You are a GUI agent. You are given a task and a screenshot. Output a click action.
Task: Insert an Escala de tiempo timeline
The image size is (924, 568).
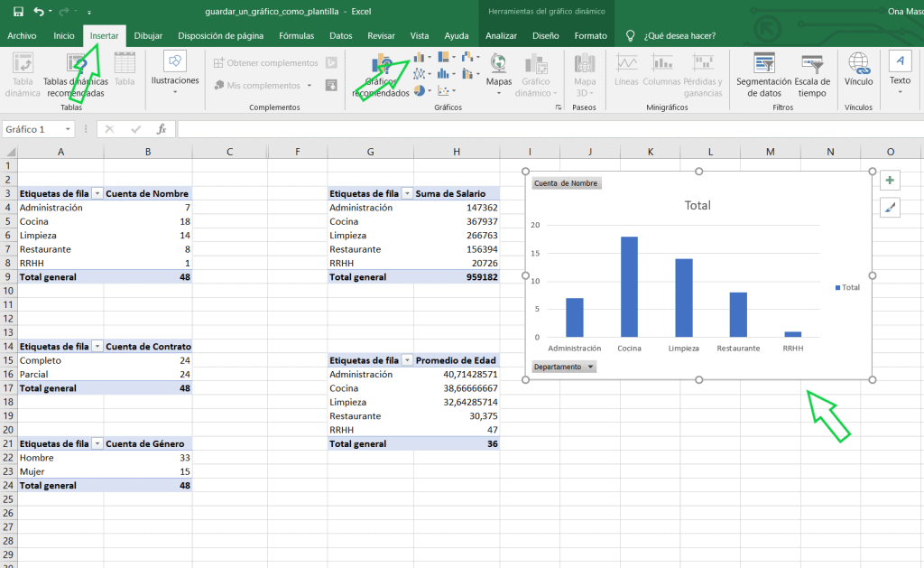pyautogui.click(x=812, y=75)
